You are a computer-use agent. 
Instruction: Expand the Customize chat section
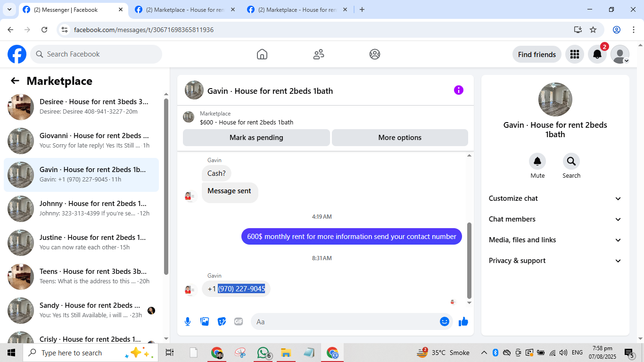click(x=555, y=198)
